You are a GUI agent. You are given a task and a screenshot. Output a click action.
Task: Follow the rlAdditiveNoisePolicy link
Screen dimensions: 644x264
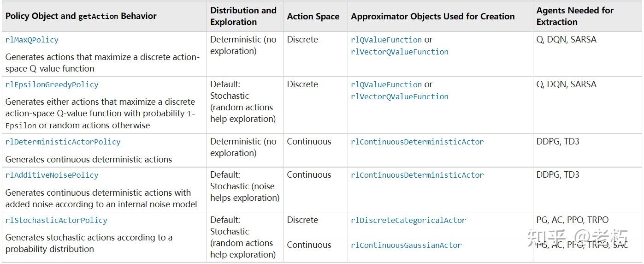point(52,175)
